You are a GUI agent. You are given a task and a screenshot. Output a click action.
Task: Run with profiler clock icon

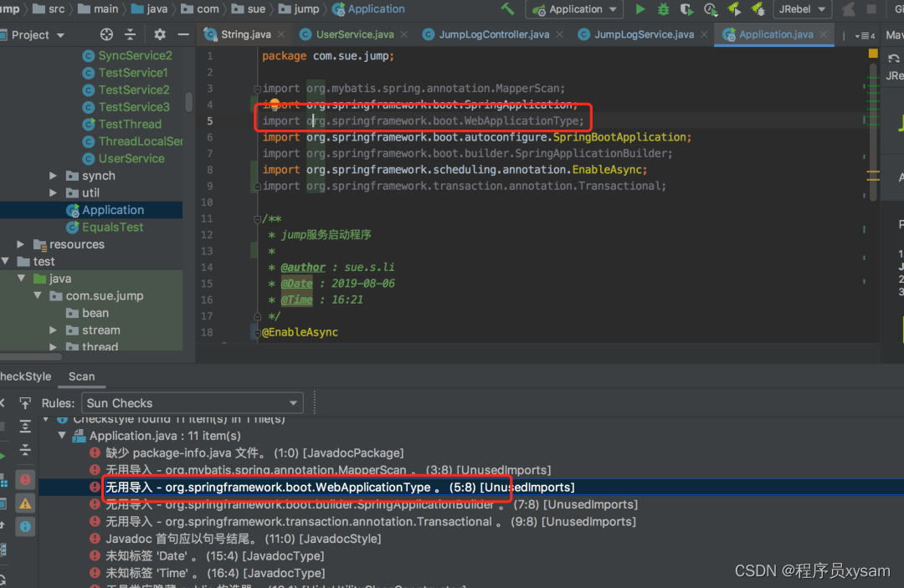point(711,9)
